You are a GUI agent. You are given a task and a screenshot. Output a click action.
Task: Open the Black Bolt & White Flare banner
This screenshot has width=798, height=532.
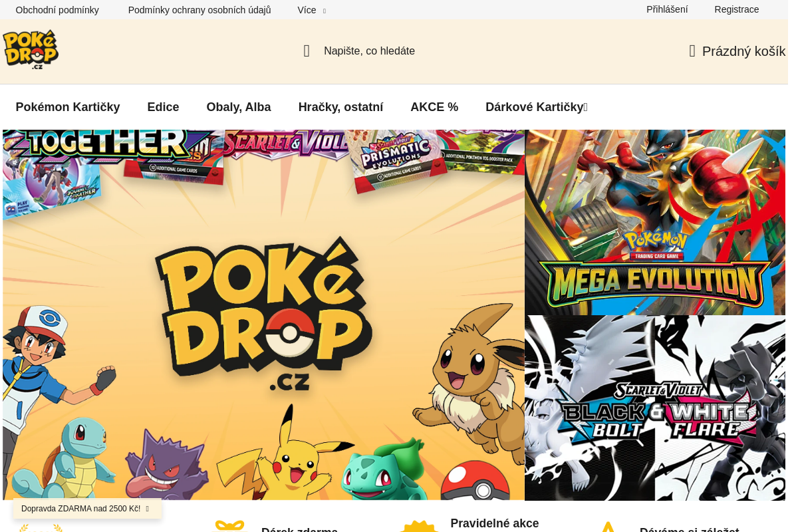coord(655,408)
